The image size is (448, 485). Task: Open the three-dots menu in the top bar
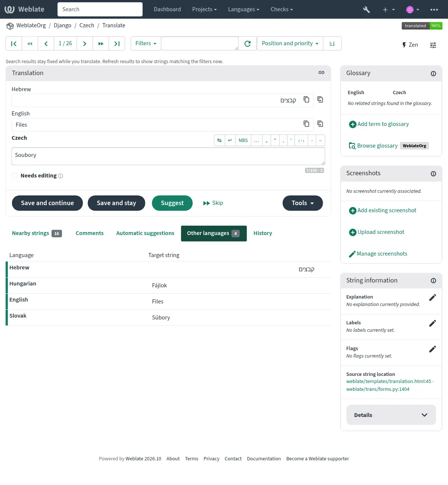(x=434, y=9)
